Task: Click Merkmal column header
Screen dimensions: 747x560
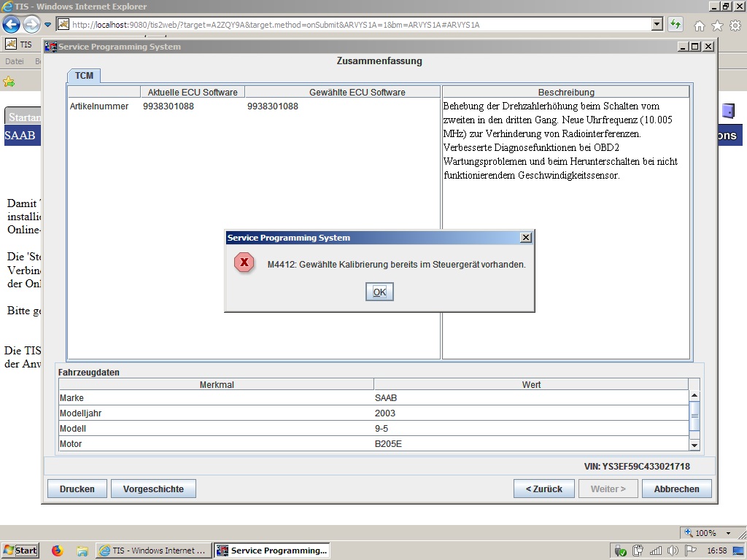Action: (x=217, y=385)
